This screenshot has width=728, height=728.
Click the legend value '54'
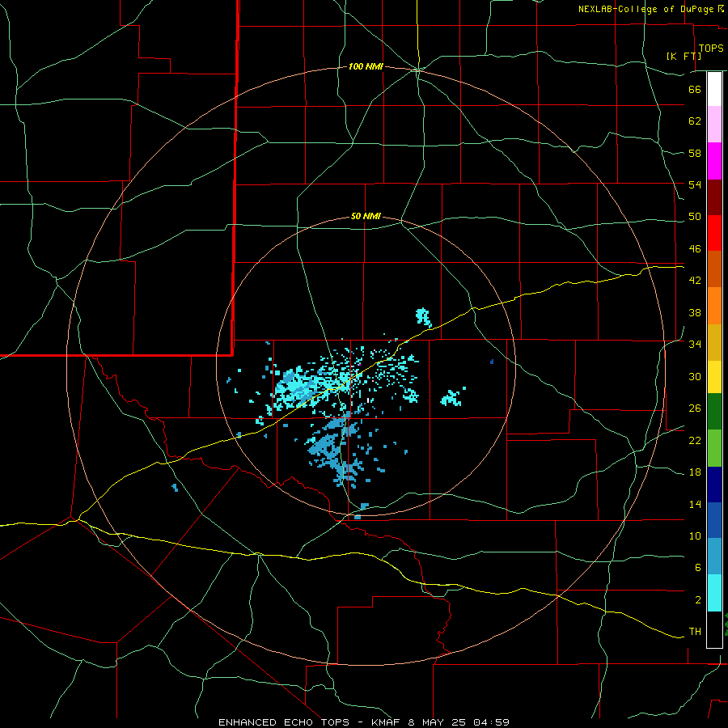[695, 184]
